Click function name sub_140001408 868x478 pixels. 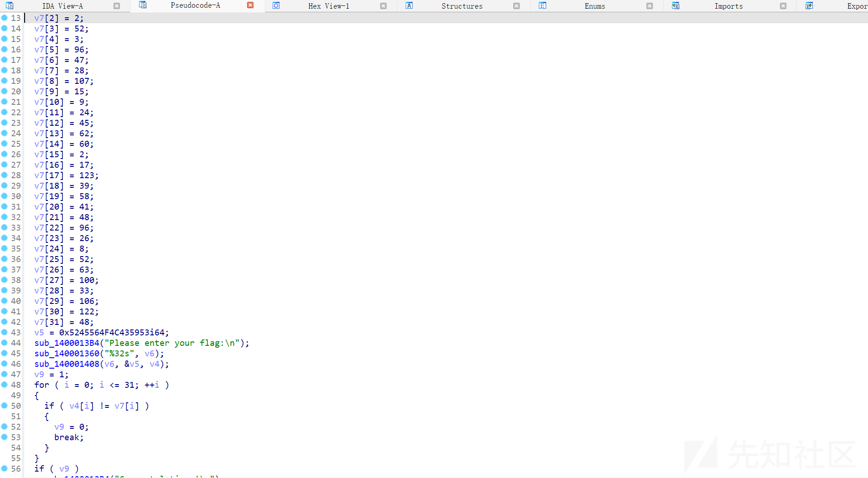pyautogui.click(x=67, y=364)
